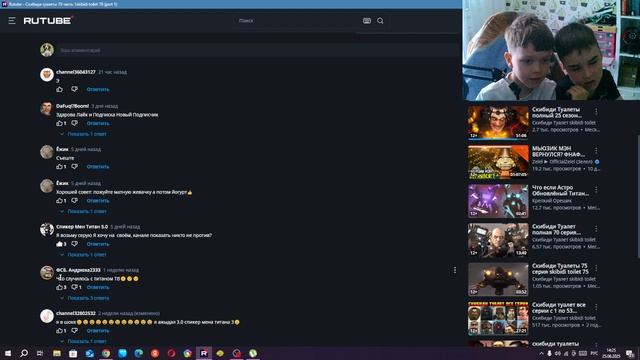
Task: Open options for "Скибиди Туалеты 75 серия" video
Action: [x=596, y=268]
